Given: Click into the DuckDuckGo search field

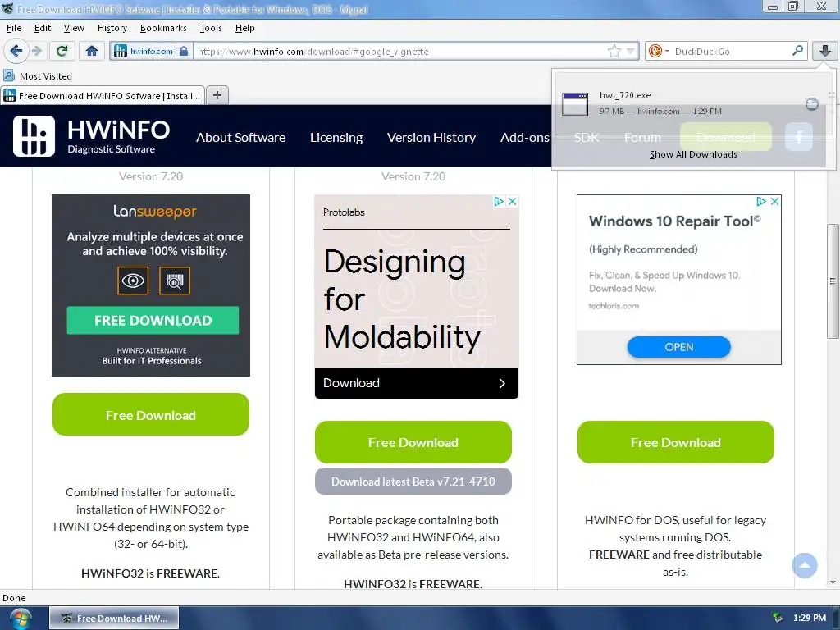Looking at the screenshot, I should click(730, 52).
